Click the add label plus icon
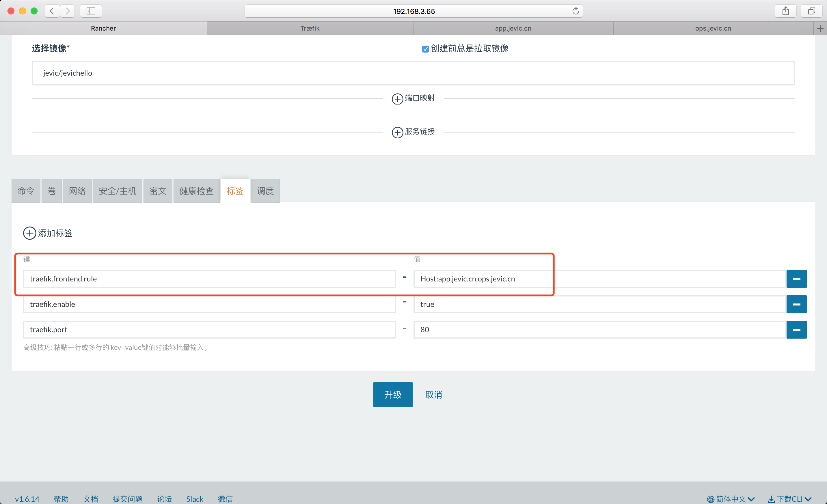 (29, 233)
